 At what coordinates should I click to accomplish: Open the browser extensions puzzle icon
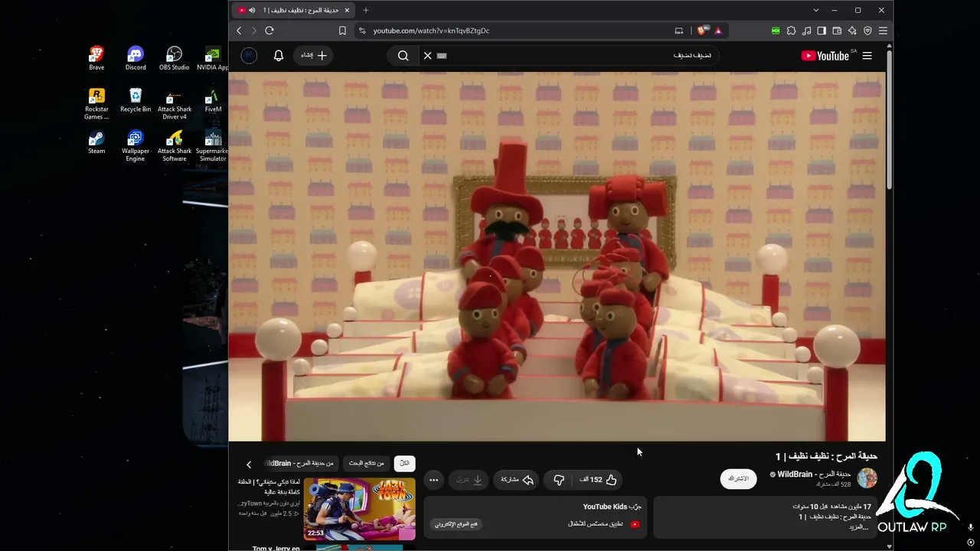pyautogui.click(x=791, y=31)
